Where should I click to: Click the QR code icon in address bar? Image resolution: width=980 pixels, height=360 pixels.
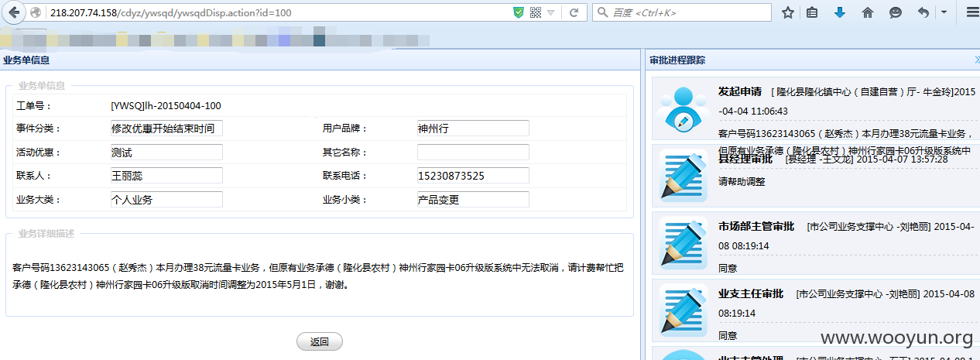[x=536, y=12]
